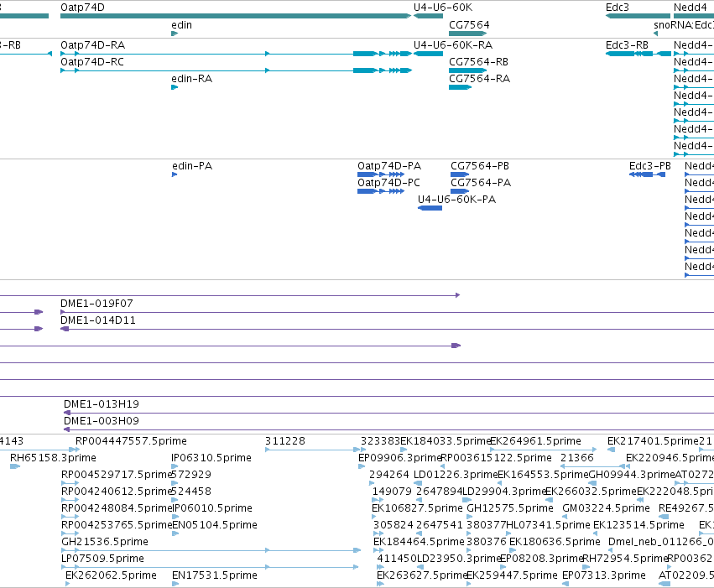Click the DME1-014D11 clone label
Image resolution: width=714 pixels, height=588 pixels.
[98, 320]
